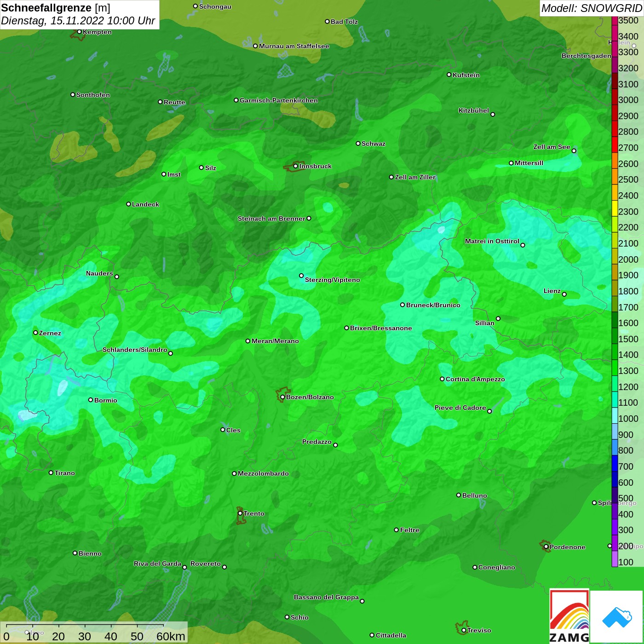Click the Pieve di Cadore label

point(460,408)
